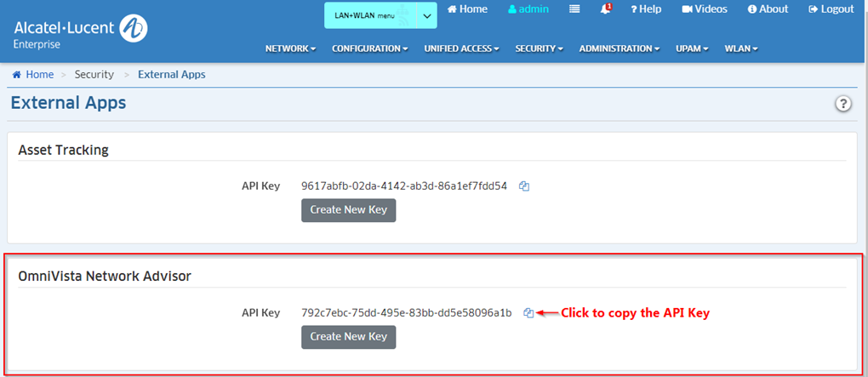Log out using the Logout link
Screen dimensions: 868x377
coord(831,9)
